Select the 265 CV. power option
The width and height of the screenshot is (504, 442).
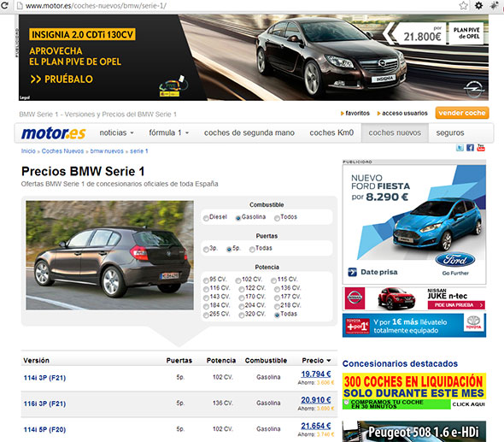pos(206,315)
